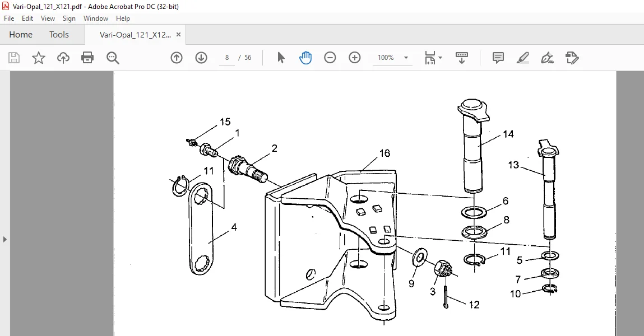Select the Vari-Opal_121_X12... document tab

135,35
